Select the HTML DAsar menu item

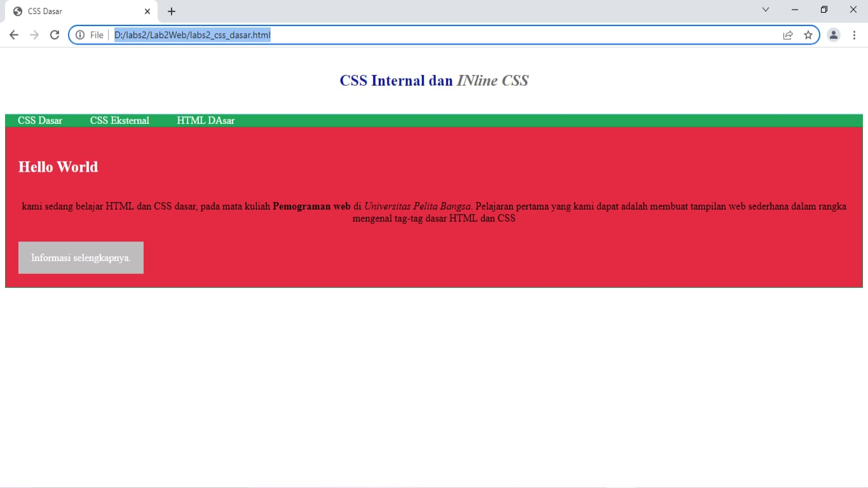tap(206, 120)
